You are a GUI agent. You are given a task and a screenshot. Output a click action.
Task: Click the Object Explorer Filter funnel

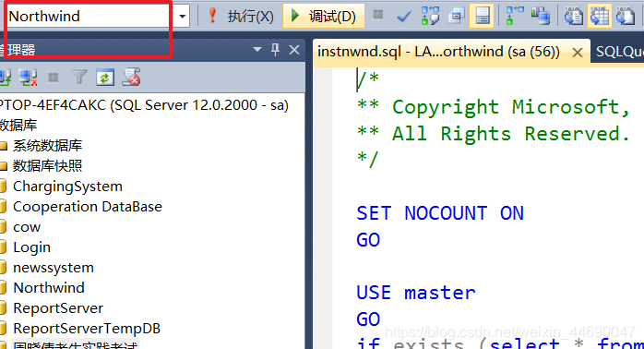79,77
